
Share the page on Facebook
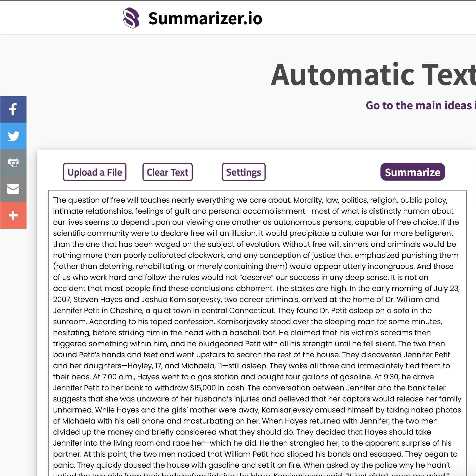coord(13,109)
